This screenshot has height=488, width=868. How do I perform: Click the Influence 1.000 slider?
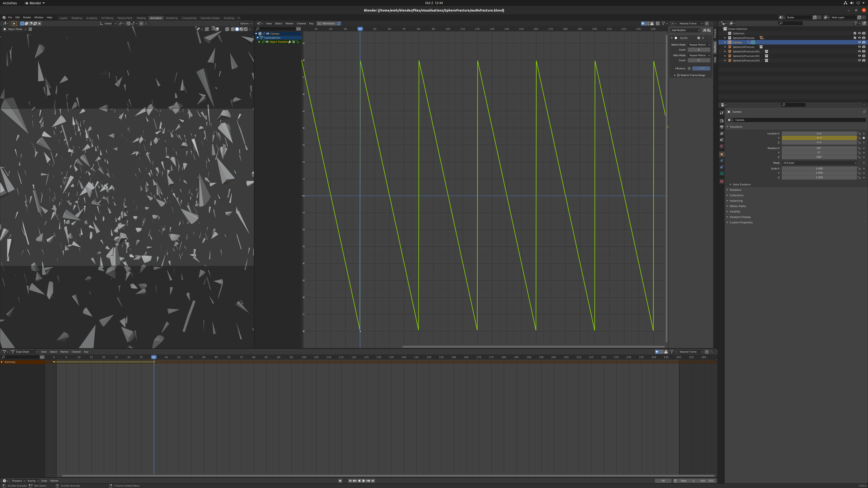point(701,68)
